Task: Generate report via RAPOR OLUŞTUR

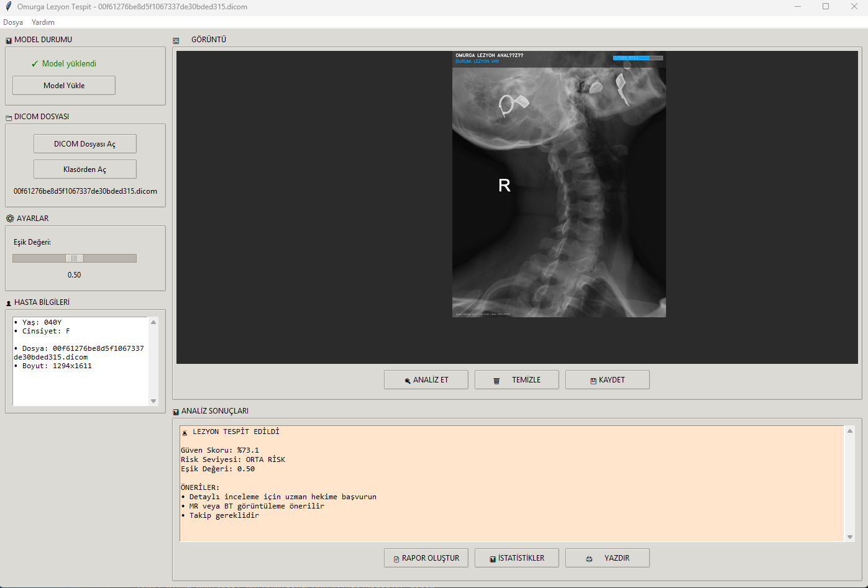Action: (x=426, y=558)
